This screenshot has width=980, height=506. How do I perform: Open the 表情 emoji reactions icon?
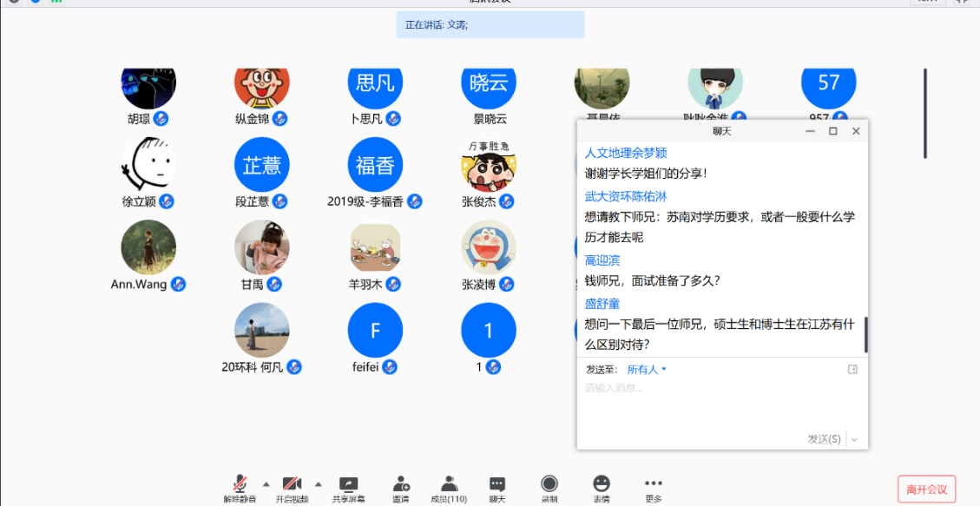tap(601, 484)
